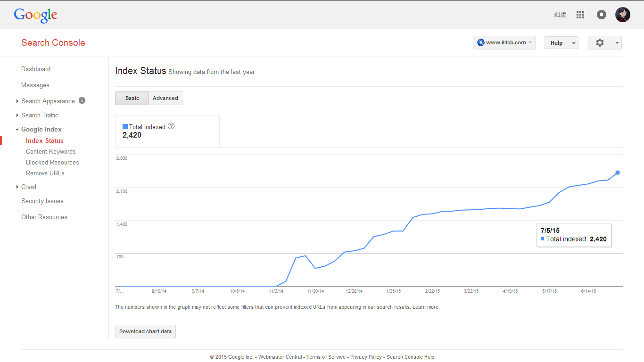This screenshot has height=362, width=644.
Task: Open Security Issues in the sidebar
Action: (x=42, y=201)
